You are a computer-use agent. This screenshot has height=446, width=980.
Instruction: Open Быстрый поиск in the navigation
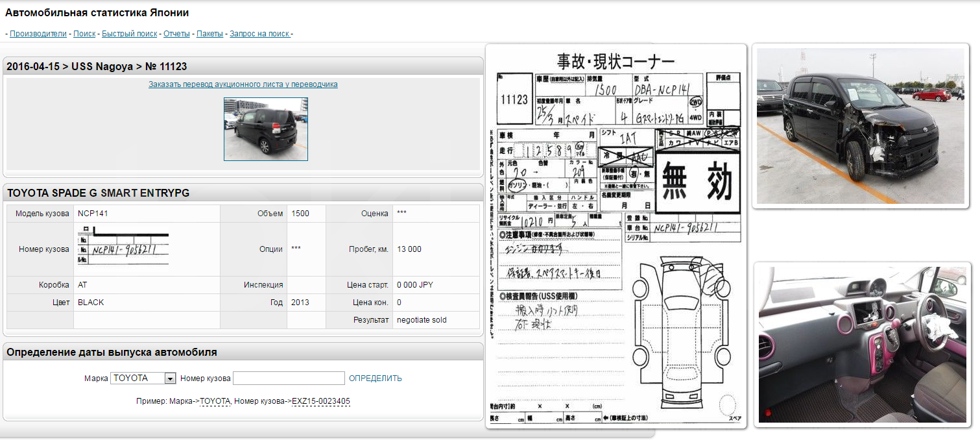[130, 34]
